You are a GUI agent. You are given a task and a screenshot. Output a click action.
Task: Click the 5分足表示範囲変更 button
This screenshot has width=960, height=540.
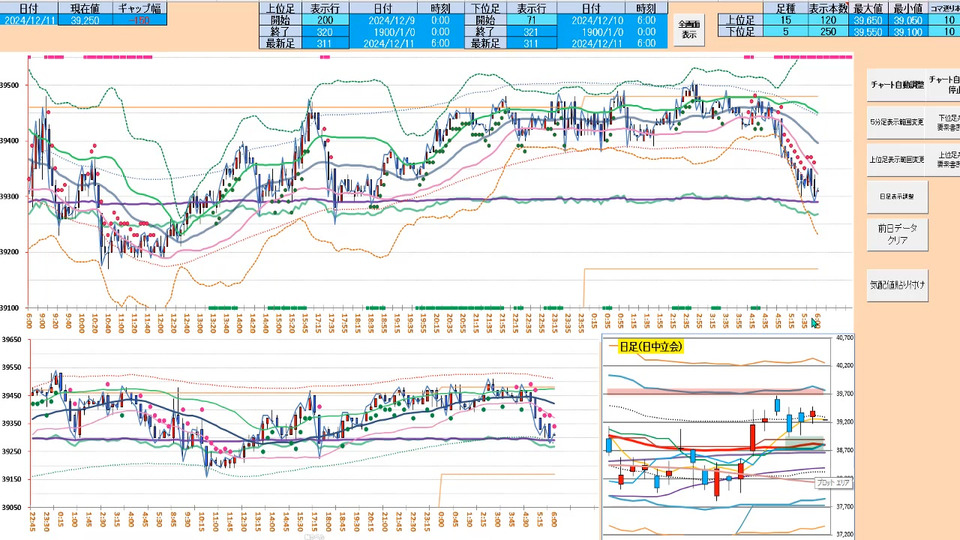(x=897, y=122)
